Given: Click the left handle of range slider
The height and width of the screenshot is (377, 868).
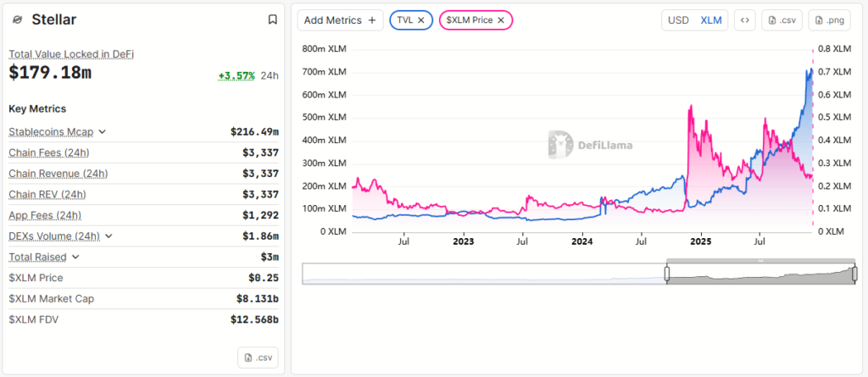Looking at the screenshot, I should click(x=667, y=274).
